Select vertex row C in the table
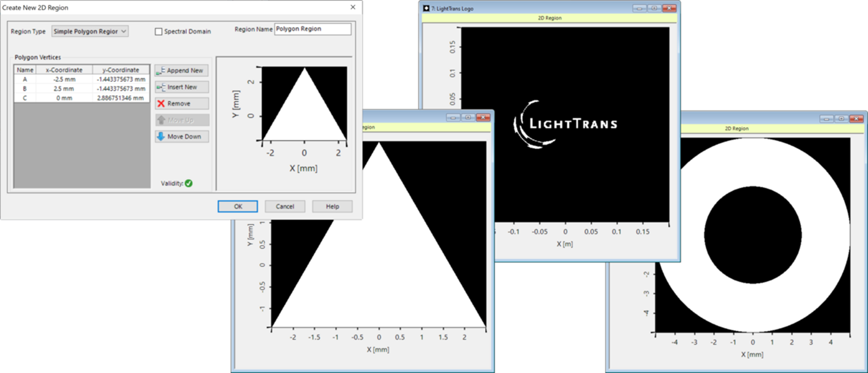This screenshot has width=868, height=373. pos(81,98)
